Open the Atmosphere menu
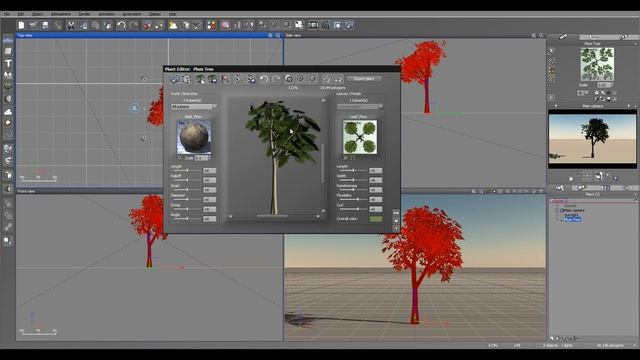The width and height of the screenshot is (640, 360). point(61,14)
